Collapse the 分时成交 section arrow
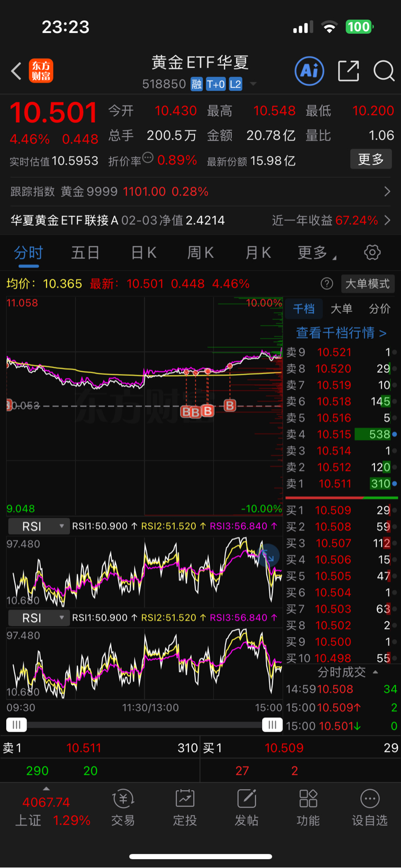This screenshot has height=868, width=401. click(375, 672)
